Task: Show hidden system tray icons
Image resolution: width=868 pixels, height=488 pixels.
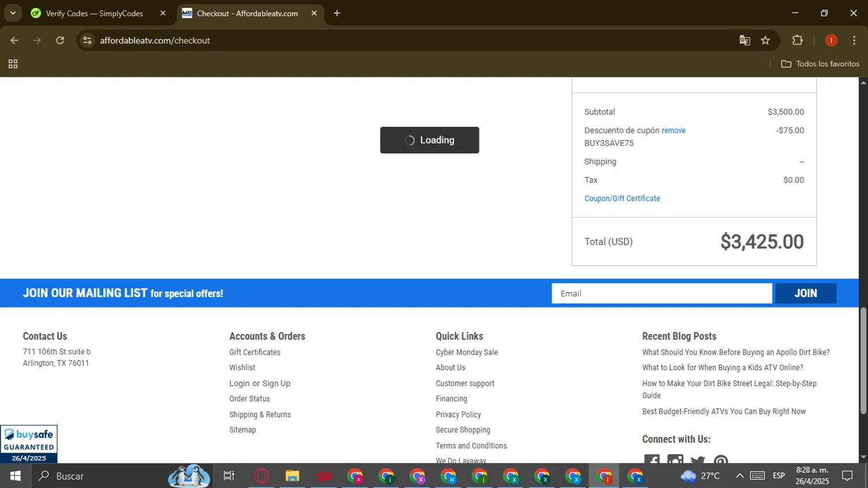Action: tap(740, 476)
